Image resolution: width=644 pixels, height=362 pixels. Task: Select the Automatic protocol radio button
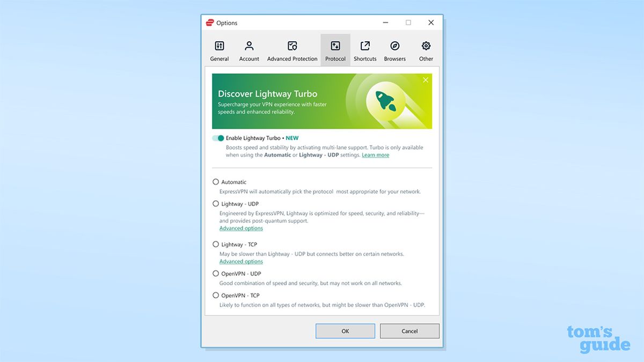tap(216, 182)
